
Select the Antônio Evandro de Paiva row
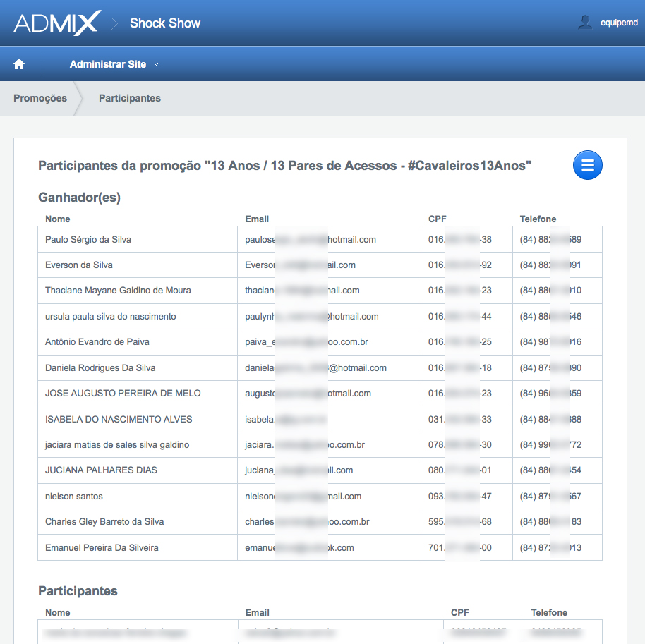(97, 341)
